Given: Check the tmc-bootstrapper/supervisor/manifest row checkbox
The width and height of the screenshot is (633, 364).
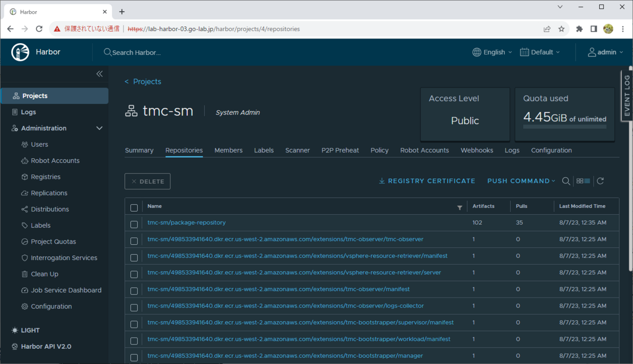Looking at the screenshot, I should 134,324.
